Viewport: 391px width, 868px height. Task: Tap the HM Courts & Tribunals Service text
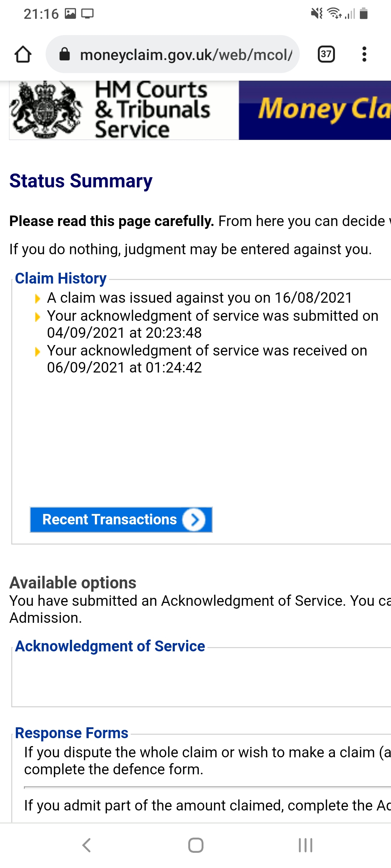tap(152, 110)
